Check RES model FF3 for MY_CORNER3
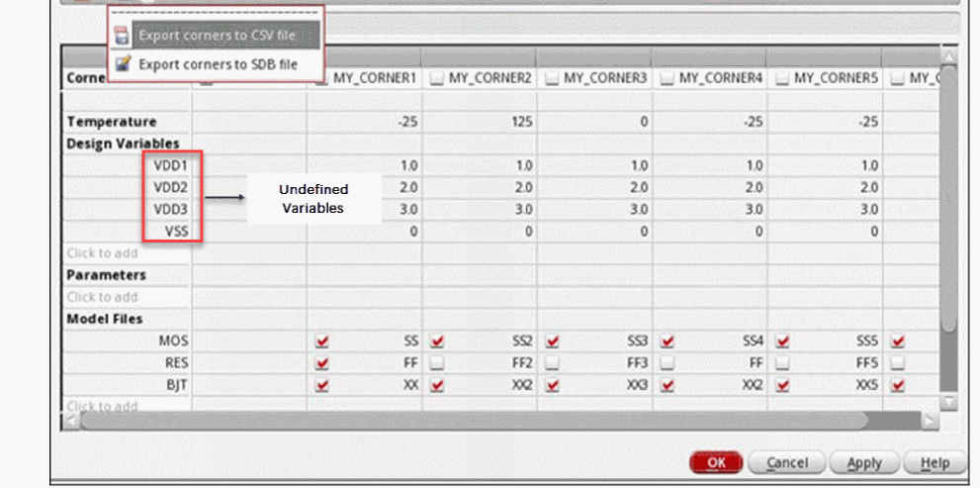The image size is (980, 488). click(553, 363)
